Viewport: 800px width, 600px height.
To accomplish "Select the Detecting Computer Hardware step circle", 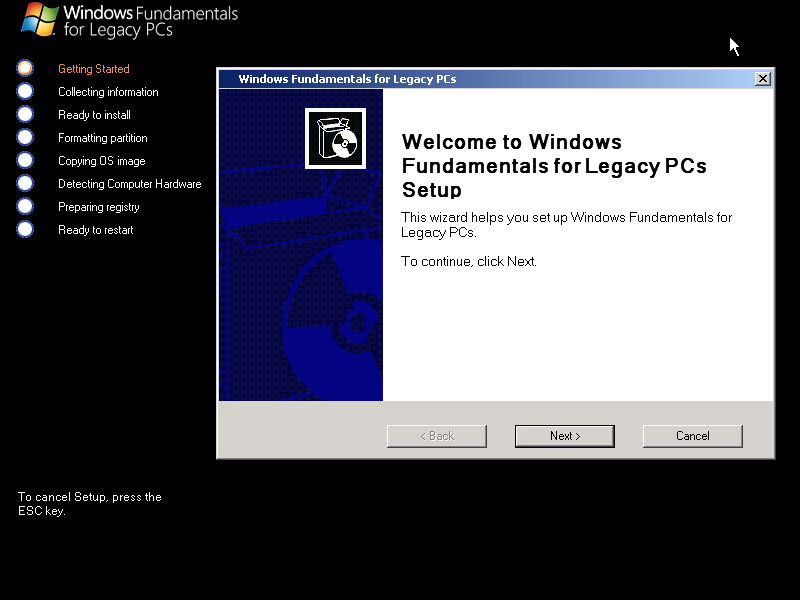I will (25, 183).
